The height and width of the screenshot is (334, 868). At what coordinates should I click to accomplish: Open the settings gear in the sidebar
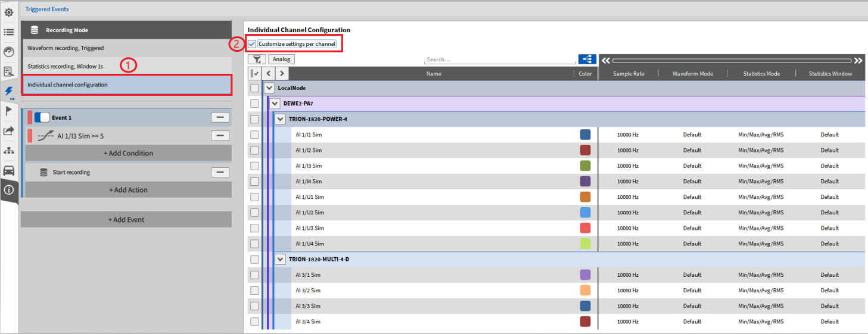9,12
